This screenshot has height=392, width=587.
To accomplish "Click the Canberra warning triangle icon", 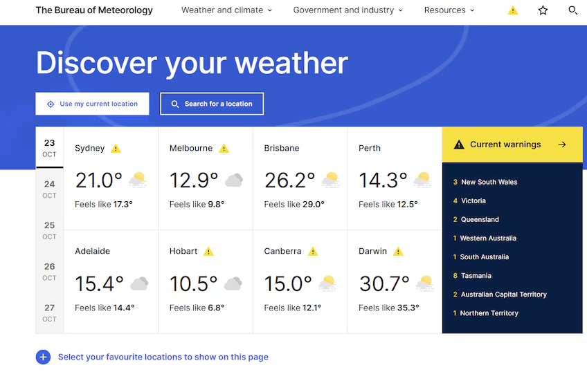I will (x=313, y=252).
